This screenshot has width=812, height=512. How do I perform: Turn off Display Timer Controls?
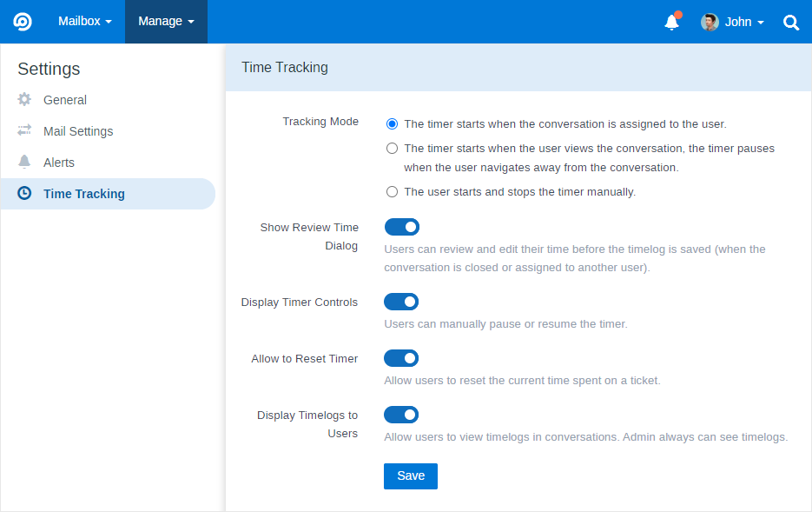tap(401, 302)
